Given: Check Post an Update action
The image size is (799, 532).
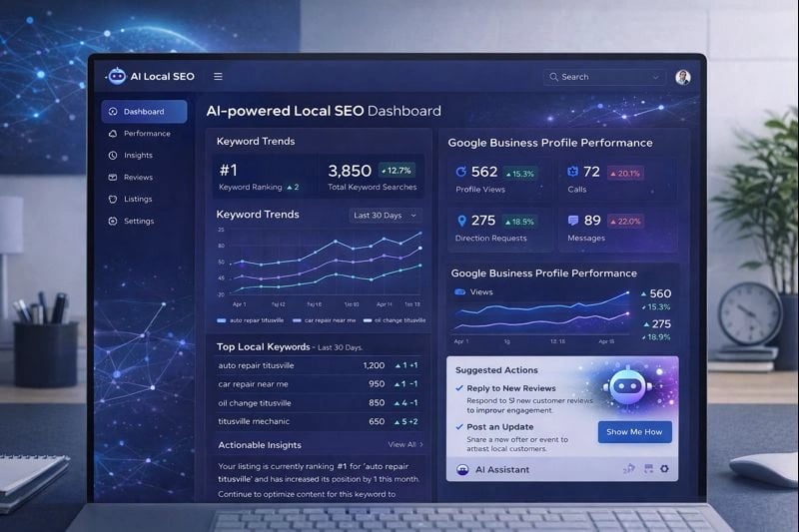Looking at the screenshot, I should tap(459, 426).
